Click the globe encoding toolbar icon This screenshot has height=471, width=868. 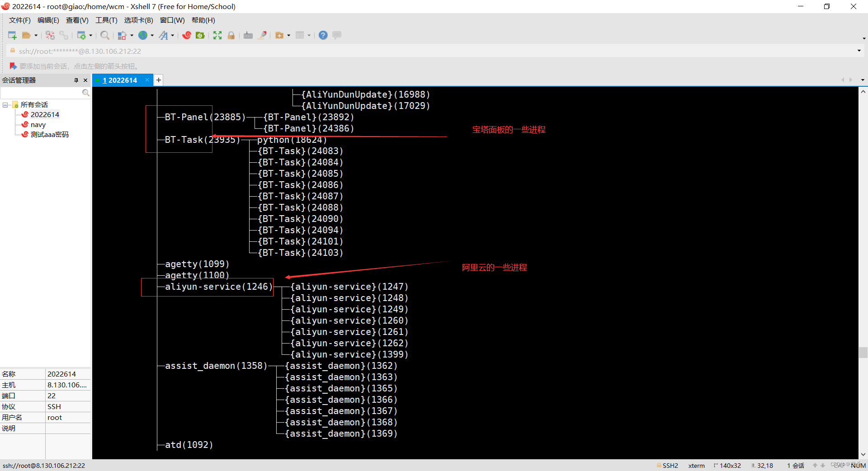[143, 35]
